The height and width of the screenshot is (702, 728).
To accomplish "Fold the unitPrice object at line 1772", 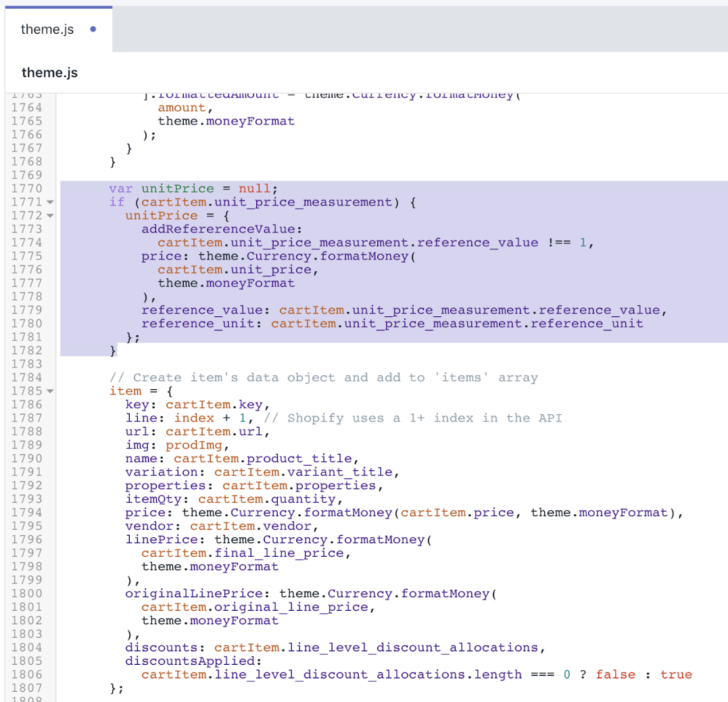I will point(50,216).
